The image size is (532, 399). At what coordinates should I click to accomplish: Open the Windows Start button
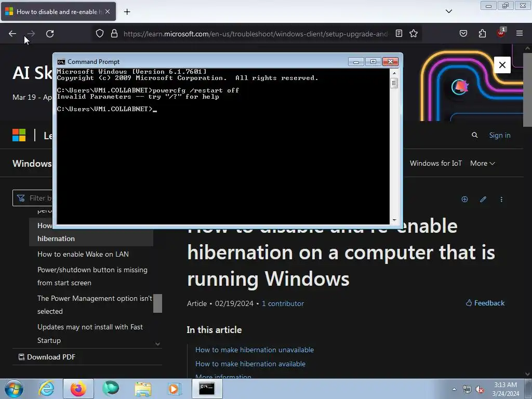click(x=14, y=389)
